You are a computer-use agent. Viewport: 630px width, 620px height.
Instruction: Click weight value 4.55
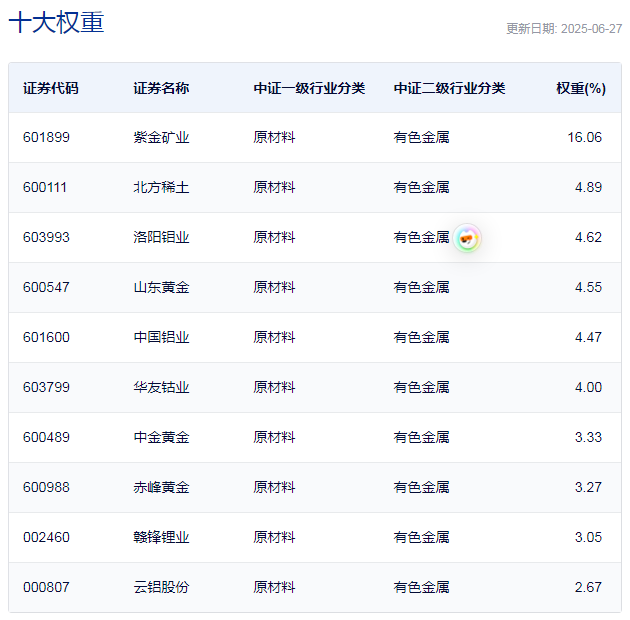[588, 287]
